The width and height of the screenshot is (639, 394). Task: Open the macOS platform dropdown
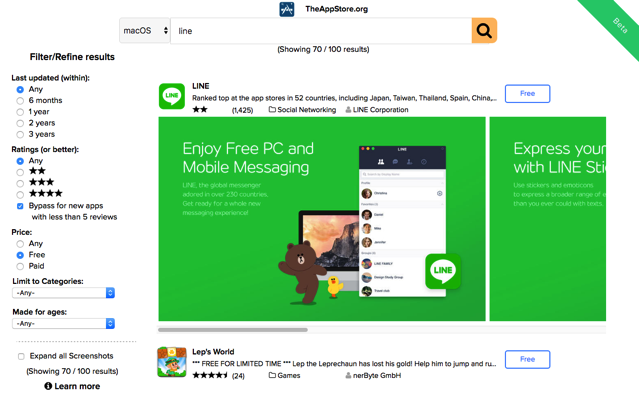145,31
